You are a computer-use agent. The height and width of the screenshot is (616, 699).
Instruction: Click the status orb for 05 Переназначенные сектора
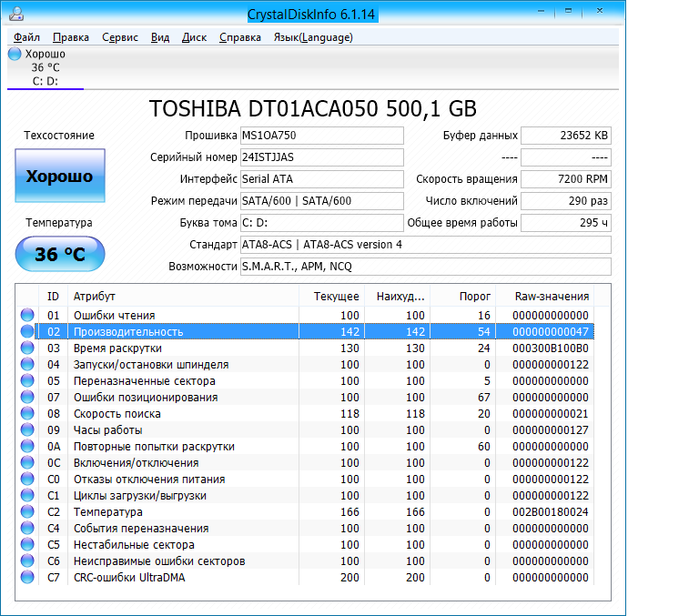[27, 380]
